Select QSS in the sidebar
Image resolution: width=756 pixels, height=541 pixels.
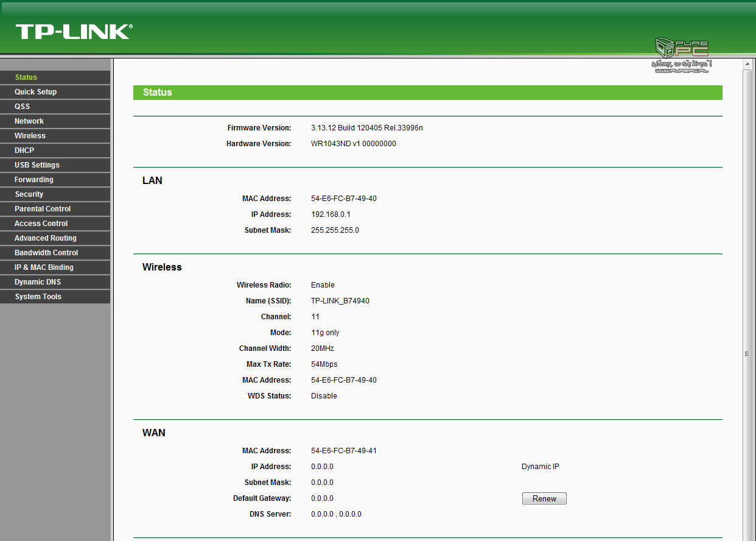23,107
